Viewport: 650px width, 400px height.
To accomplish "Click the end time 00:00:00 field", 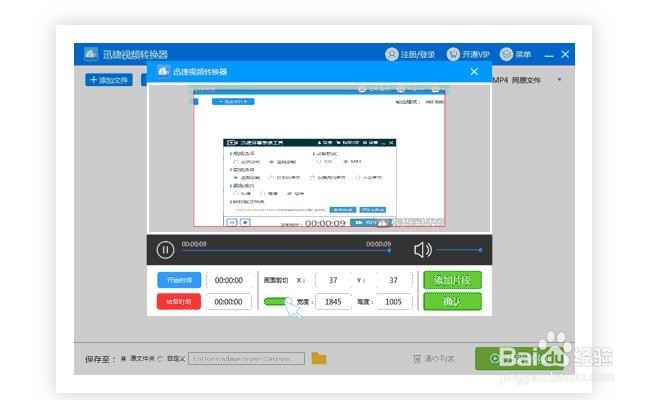I will pos(229,302).
